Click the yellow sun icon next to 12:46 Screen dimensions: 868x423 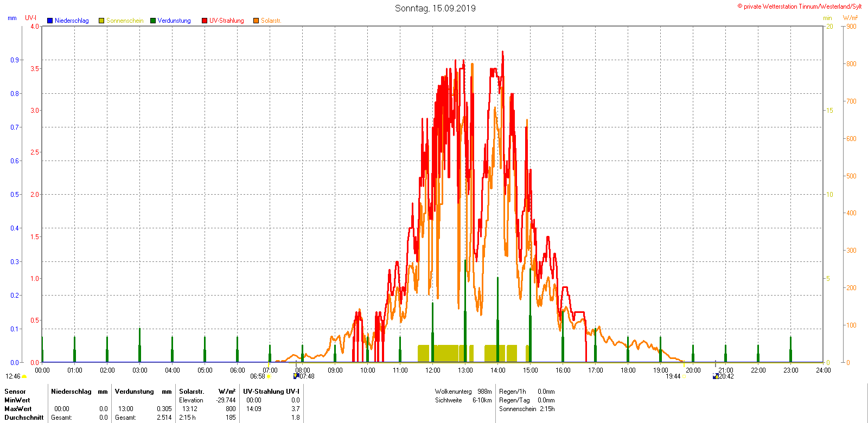pos(24,376)
